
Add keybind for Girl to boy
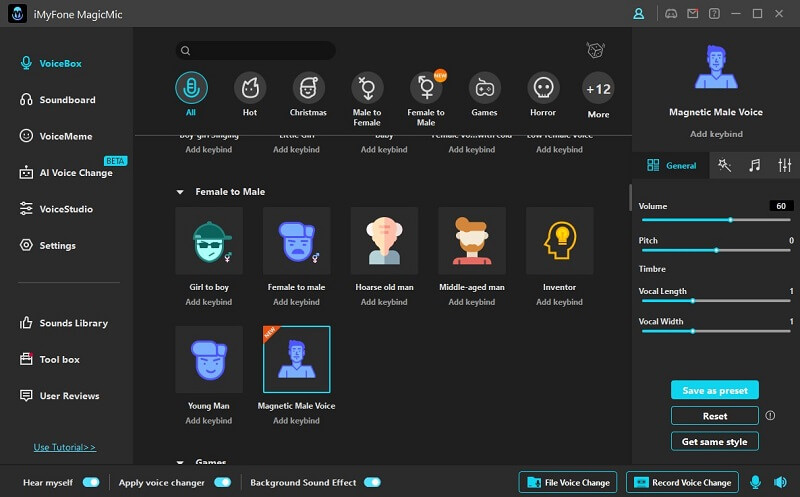coord(209,302)
